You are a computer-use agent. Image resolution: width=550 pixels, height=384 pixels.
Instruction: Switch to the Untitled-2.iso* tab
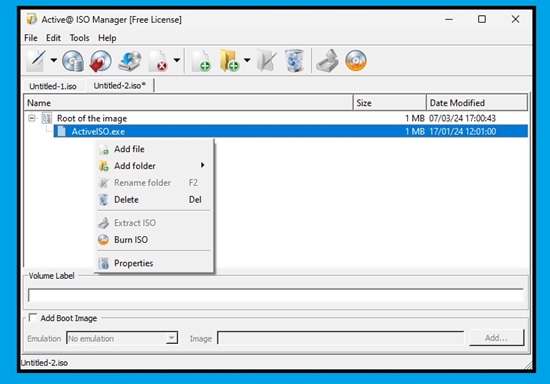pyautogui.click(x=119, y=86)
